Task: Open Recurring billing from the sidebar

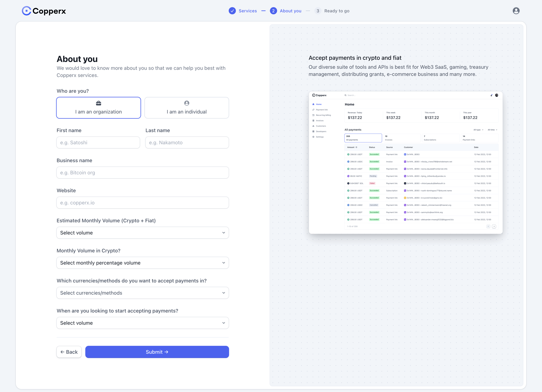Action: pyautogui.click(x=323, y=115)
